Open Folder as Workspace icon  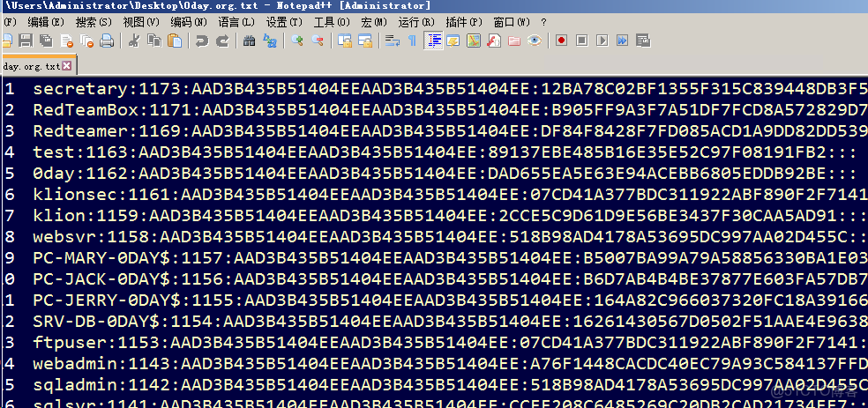pyautogui.click(x=514, y=41)
